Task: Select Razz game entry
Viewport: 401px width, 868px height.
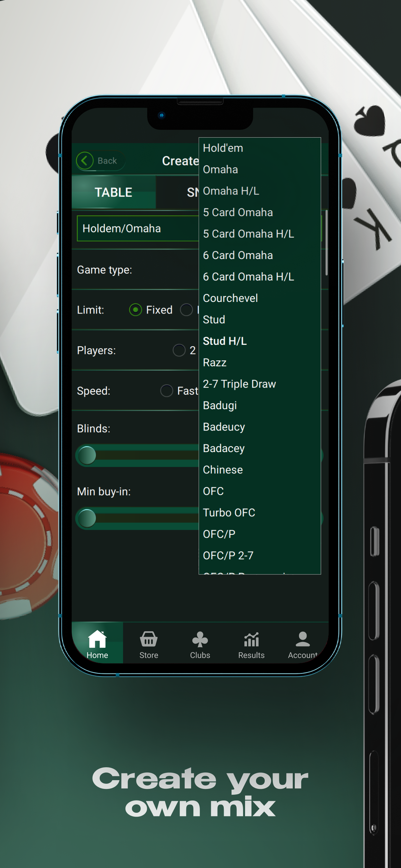Action: pyautogui.click(x=260, y=363)
